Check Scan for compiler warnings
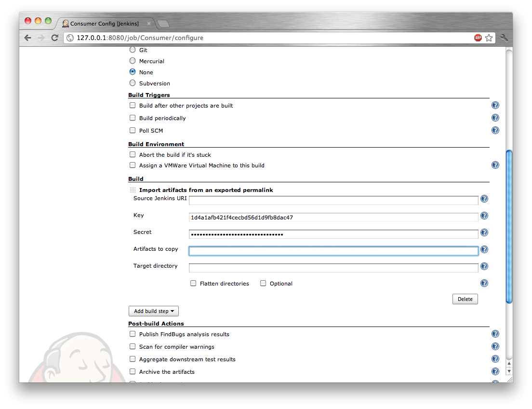 click(133, 346)
